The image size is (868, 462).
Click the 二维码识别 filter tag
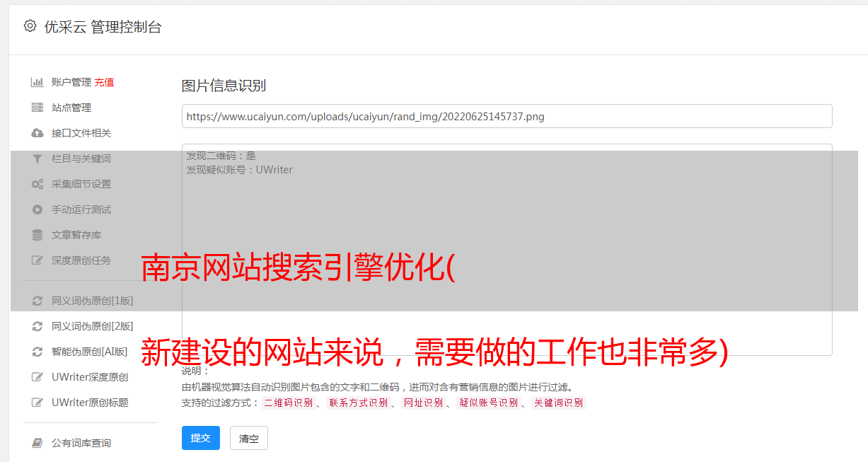(288, 403)
